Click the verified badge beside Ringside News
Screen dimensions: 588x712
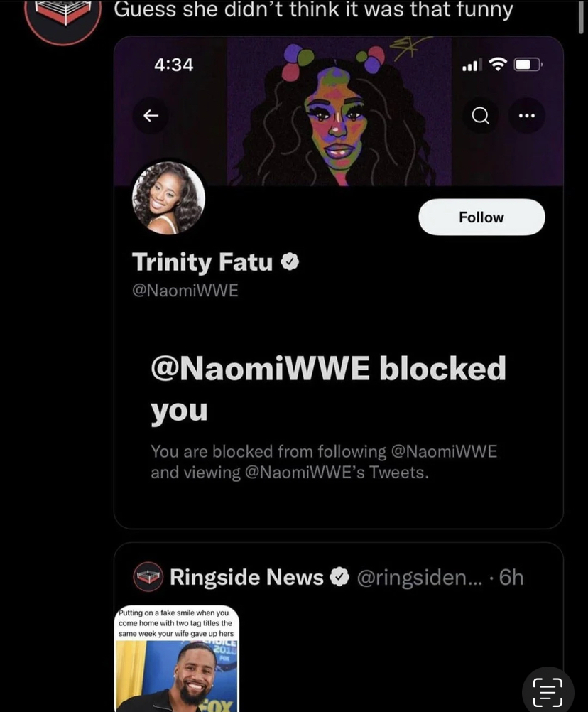click(340, 577)
